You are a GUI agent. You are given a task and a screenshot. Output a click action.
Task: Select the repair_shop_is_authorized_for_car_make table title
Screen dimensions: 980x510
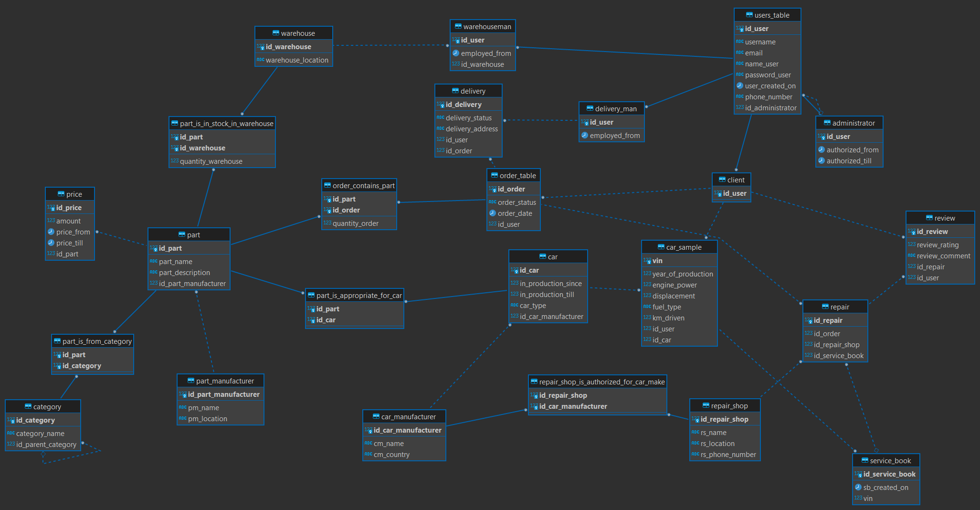tap(601, 382)
